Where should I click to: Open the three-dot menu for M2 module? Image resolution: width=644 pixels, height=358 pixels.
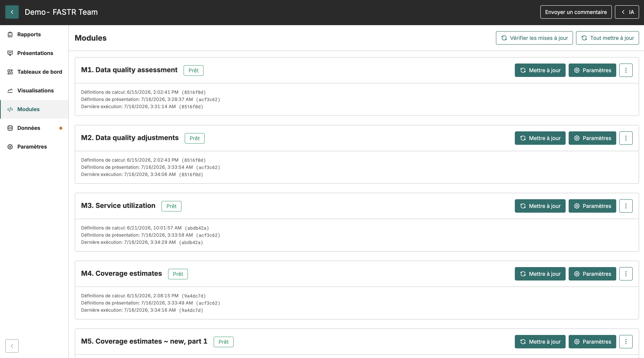626,138
